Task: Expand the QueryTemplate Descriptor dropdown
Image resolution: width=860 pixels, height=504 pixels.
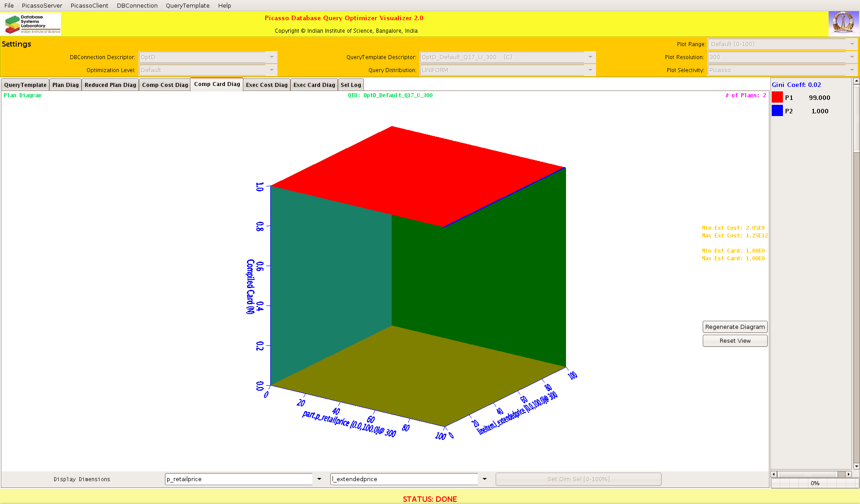Action: click(590, 57)
